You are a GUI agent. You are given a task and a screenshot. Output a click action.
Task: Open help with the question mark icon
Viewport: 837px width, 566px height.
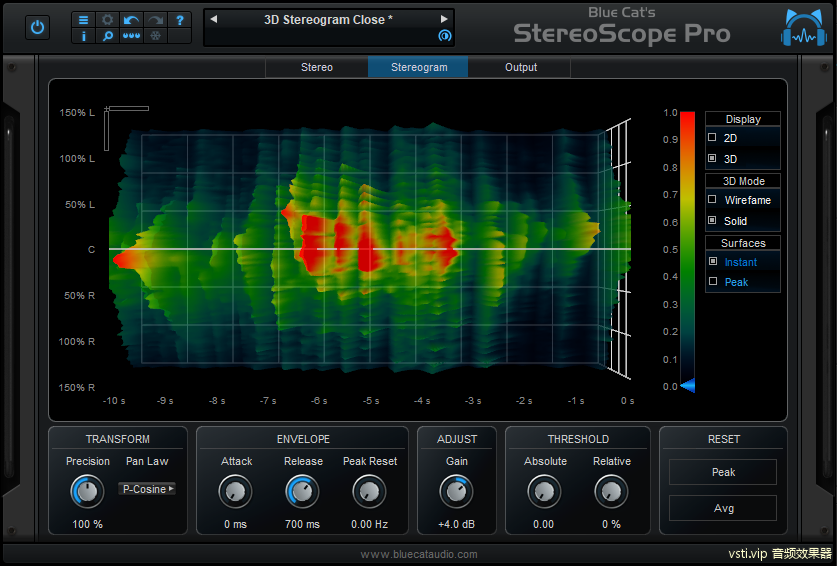pos(180,20)
